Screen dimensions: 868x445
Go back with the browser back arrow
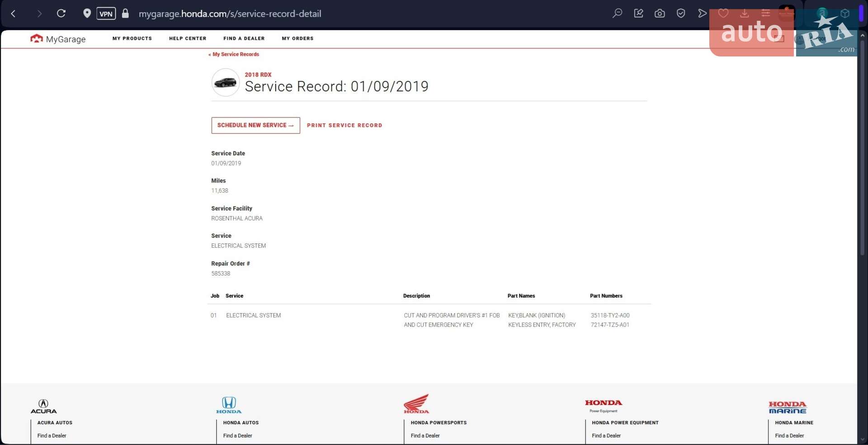pos(13,14)
